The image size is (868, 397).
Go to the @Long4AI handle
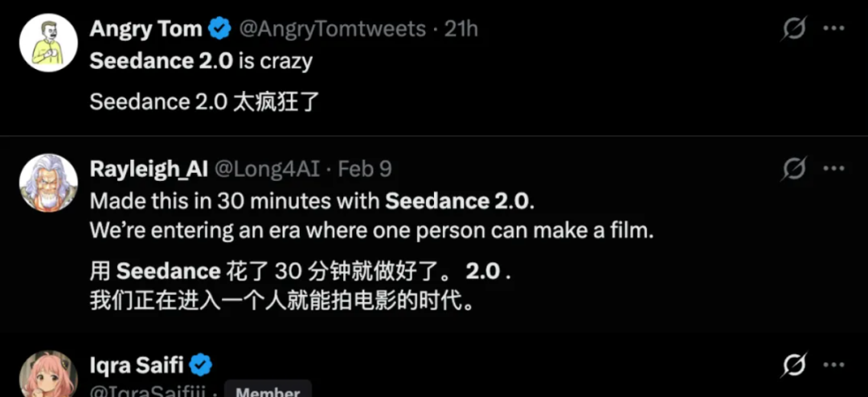tap(268, 169)
